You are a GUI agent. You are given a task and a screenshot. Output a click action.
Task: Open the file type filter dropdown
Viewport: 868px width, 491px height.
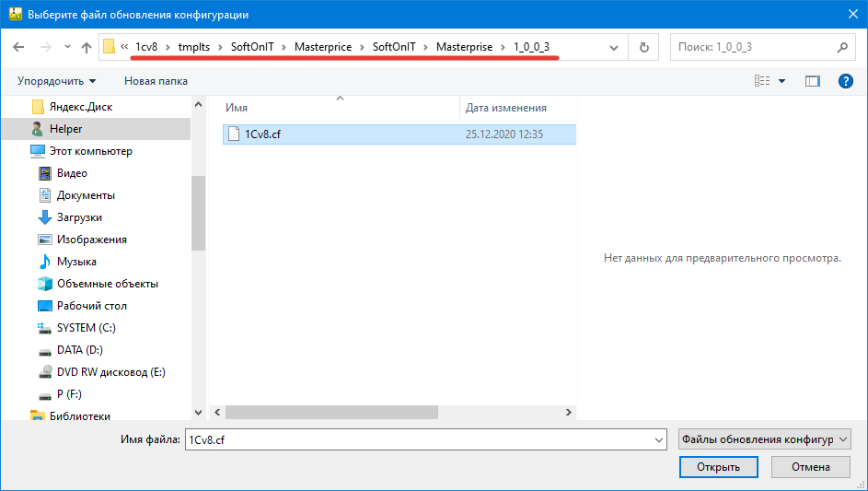[763, 440]
